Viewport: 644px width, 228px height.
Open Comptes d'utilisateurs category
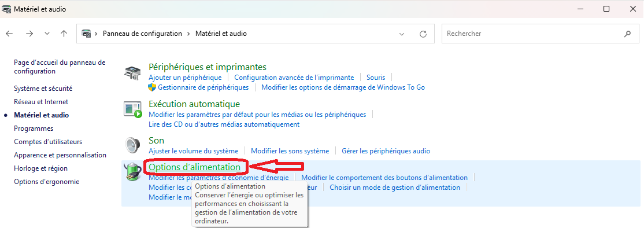click(x=48, y=142)
